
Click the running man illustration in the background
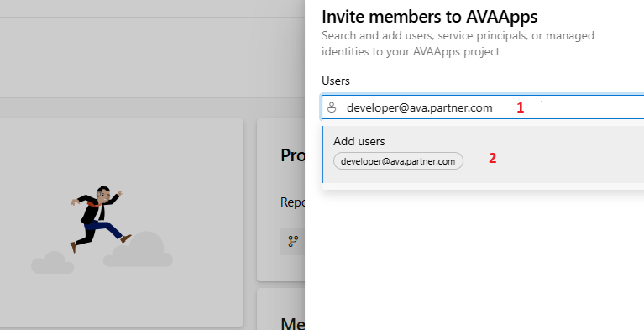pyautogui.click(x=101, y=219)
